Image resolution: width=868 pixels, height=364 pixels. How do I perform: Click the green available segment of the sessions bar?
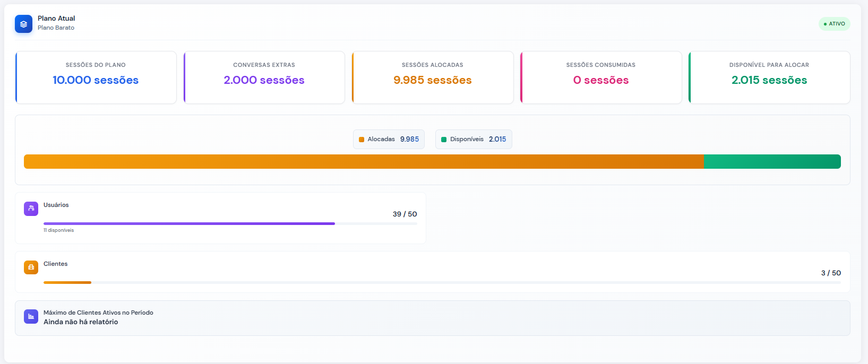tap(772, 161)
